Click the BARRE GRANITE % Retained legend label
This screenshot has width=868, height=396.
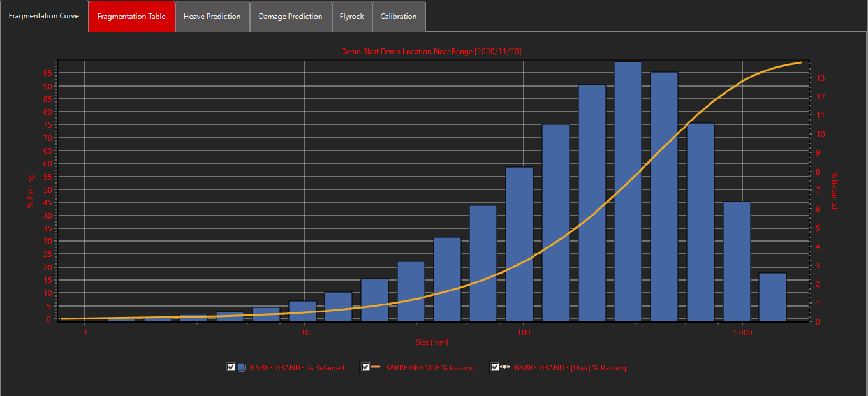[x=297, y=368]
